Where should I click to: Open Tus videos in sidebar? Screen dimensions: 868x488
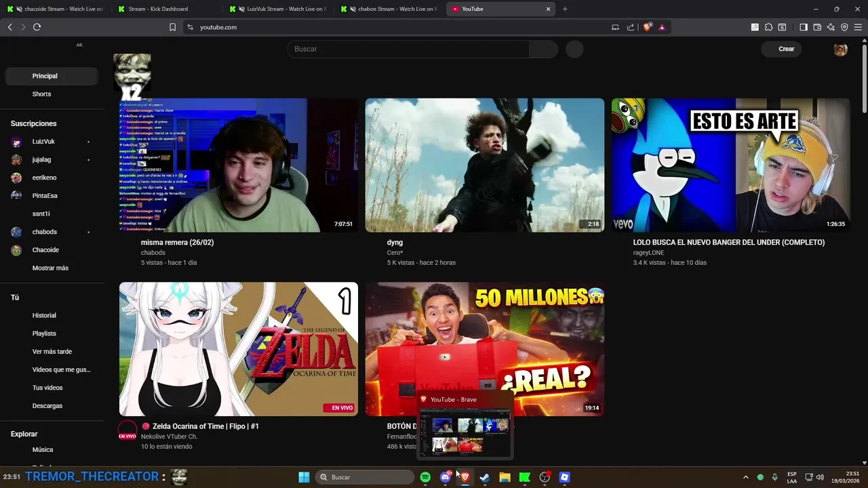(x=52, y=388)
